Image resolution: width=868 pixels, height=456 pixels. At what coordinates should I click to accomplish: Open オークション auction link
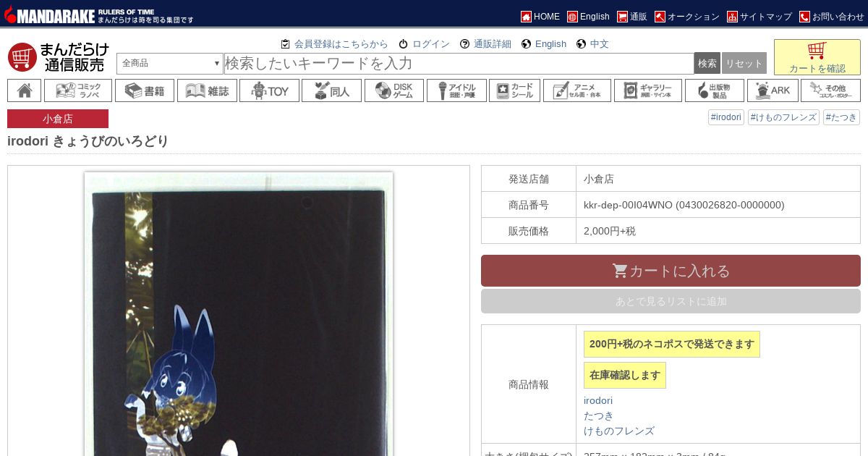(687, 16)
